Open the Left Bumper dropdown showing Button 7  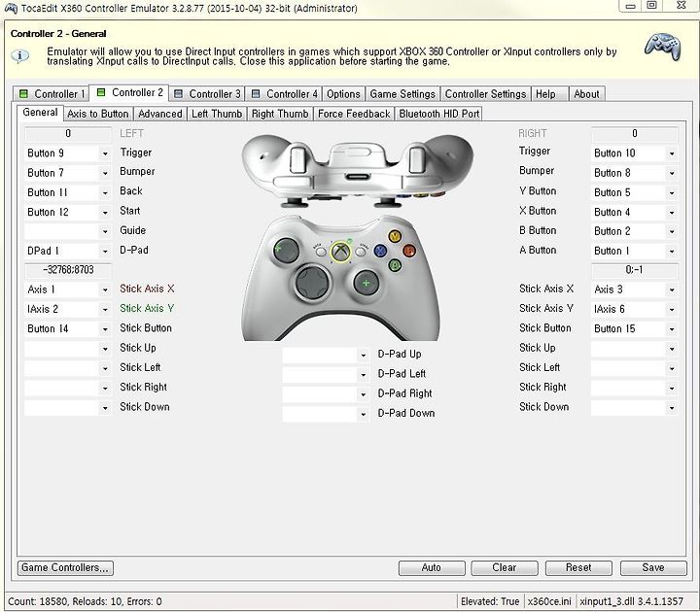click(67, 173)
